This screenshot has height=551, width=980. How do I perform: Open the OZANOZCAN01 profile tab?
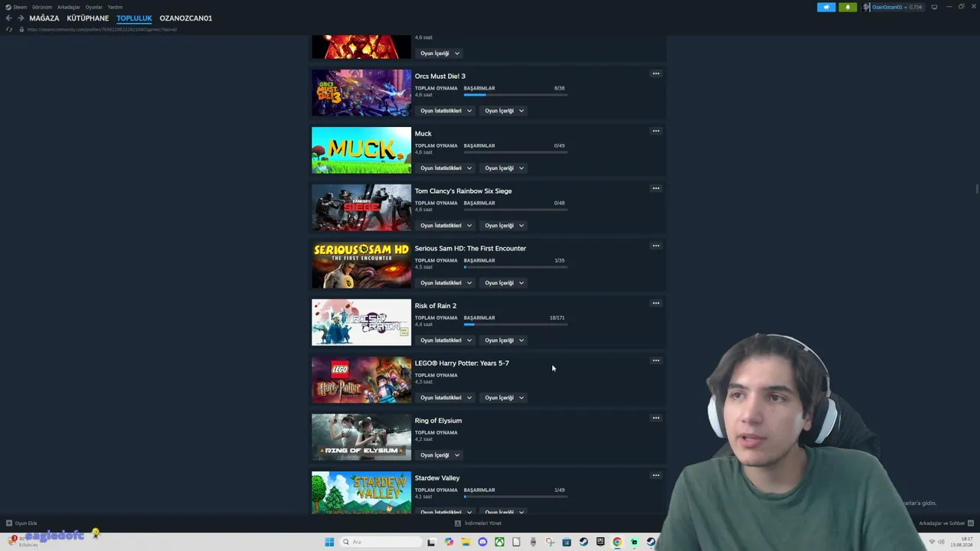tap(186, 18)
